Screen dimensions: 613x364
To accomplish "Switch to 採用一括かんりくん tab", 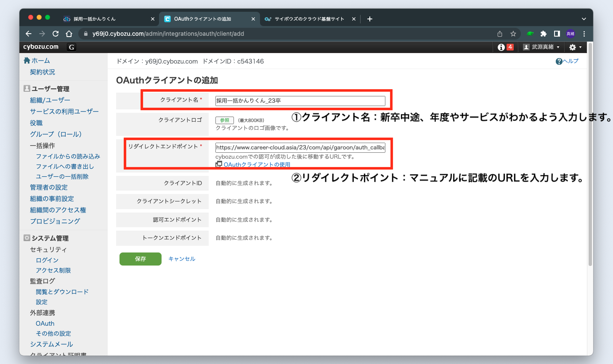I will click(94, 19).
